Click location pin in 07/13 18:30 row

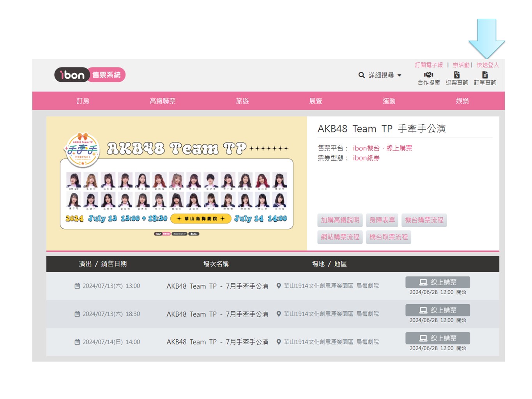tap(279, 314)
